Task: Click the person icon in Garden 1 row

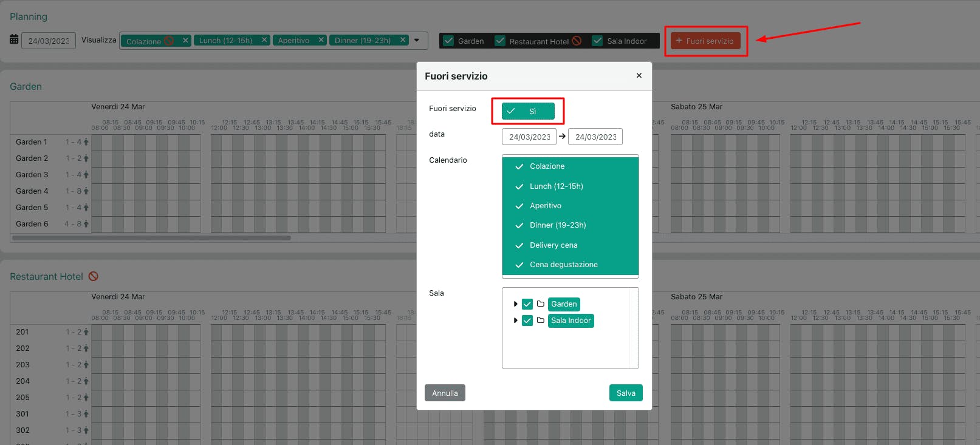Action: click(x=86, y=141)
